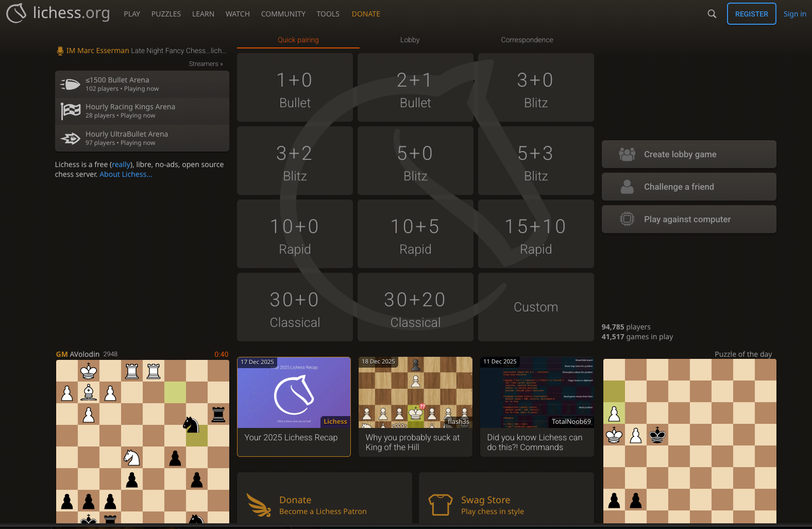Click the Swag Store t-shirt icon
This screenshot has width=812, height=529.
(441, 505)
